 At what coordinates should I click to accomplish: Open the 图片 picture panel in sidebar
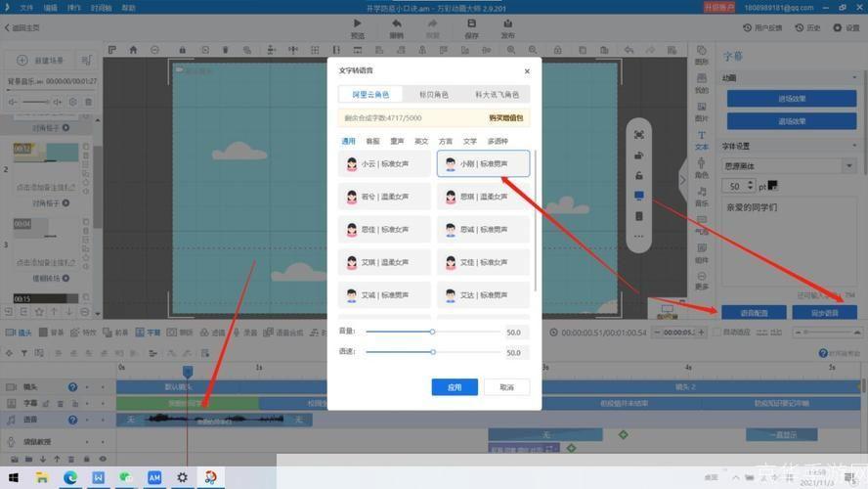(702, 111)
